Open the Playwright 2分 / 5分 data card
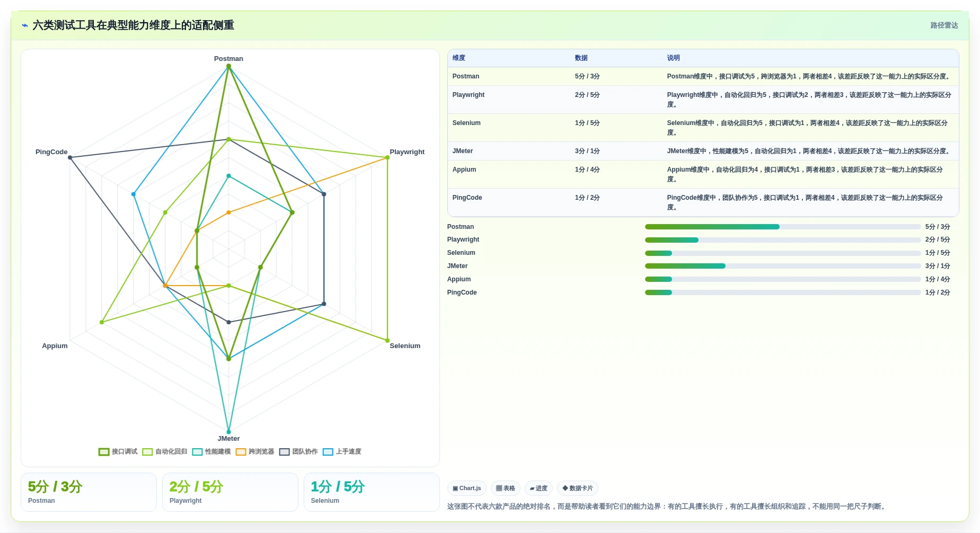 coord(230,492)
